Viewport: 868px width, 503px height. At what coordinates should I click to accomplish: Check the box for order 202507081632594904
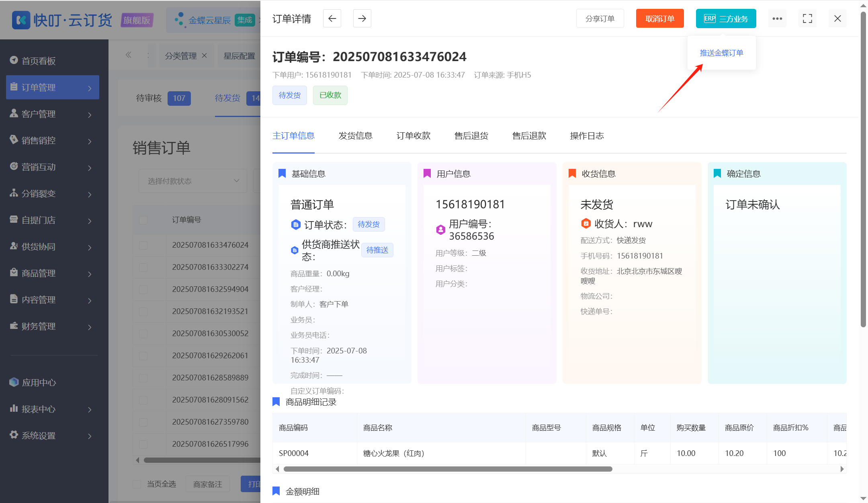point(143,289)
